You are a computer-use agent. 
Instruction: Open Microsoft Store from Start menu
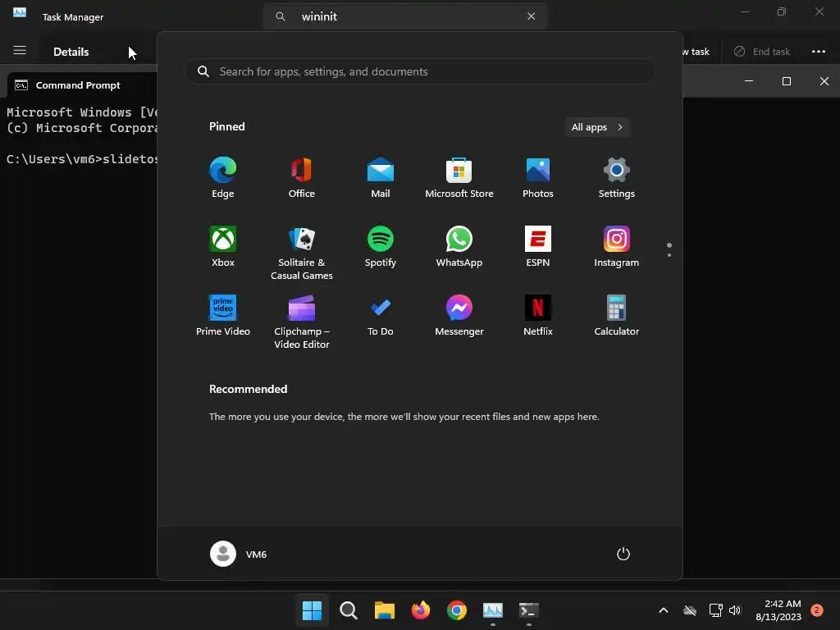point(459,178)
